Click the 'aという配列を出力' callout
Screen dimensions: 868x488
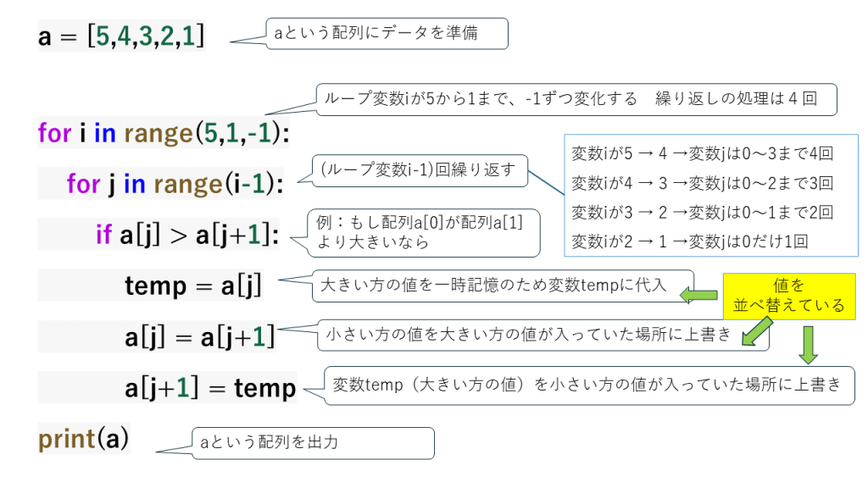pyautogui.click(x=311, y=442)
